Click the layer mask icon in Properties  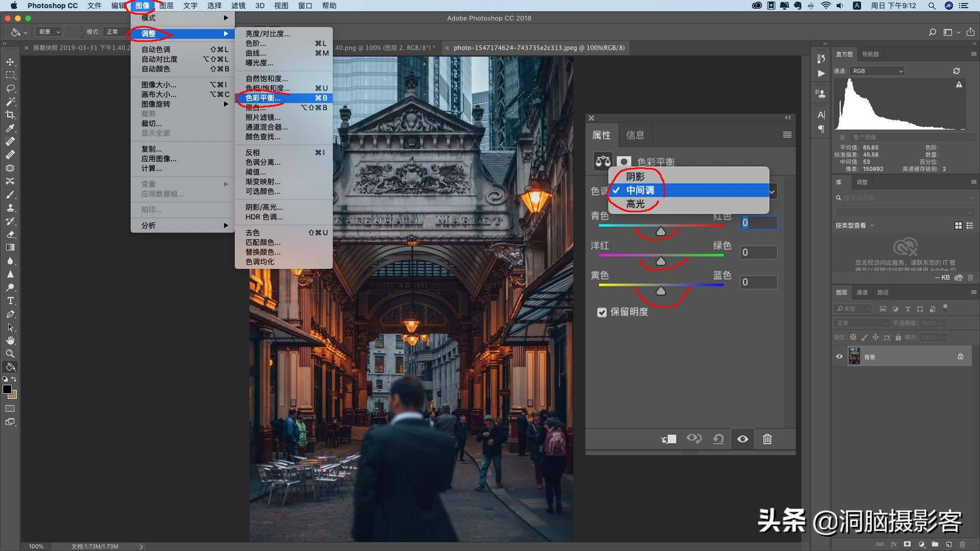624,162
